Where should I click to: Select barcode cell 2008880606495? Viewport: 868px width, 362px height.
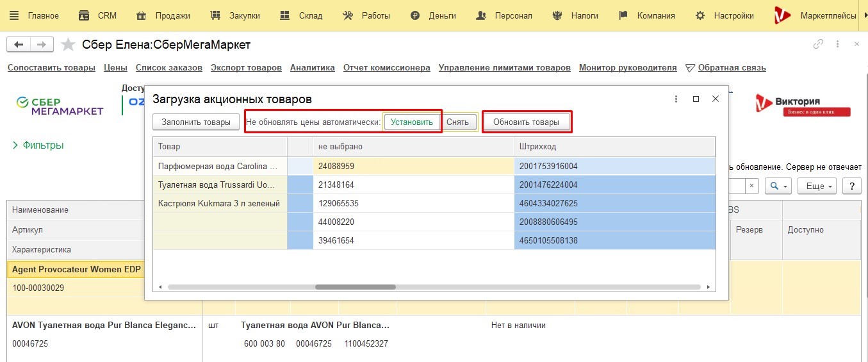(x=614, y=222)
